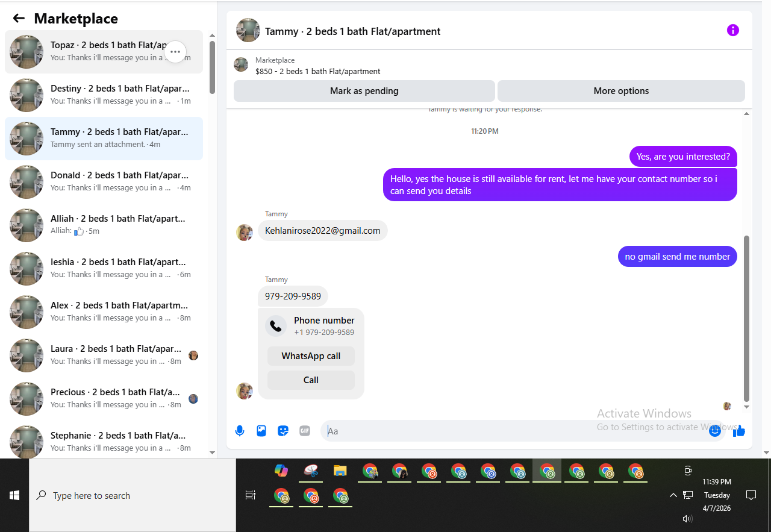Open the Windows Start menu
The height and width of the screenshot is (532, 771).
click(x=14, y=495)
